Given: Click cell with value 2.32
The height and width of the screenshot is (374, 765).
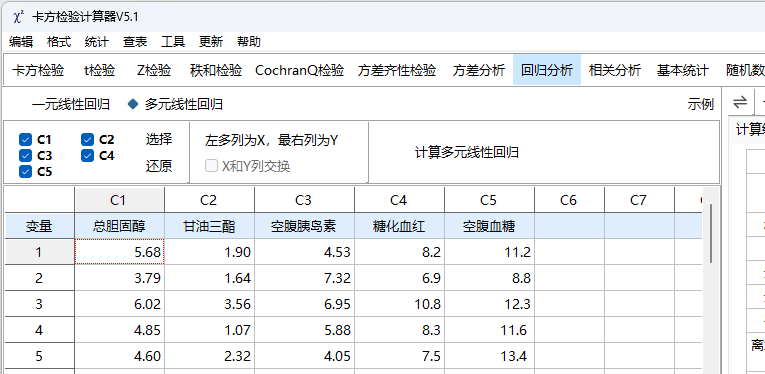Looking at the screenshot, I should tap(210, 356).
